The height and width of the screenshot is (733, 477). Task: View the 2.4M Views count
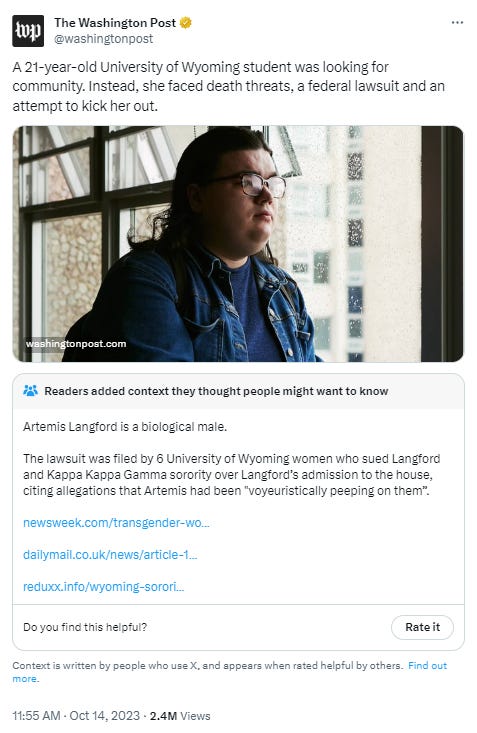[180, 716]
